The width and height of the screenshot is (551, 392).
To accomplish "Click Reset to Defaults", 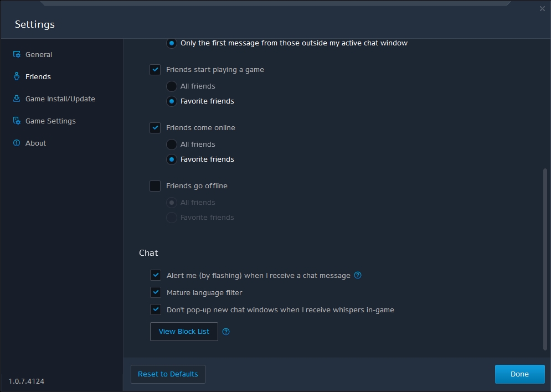I will pyautogui.click(x=168, y=374).
